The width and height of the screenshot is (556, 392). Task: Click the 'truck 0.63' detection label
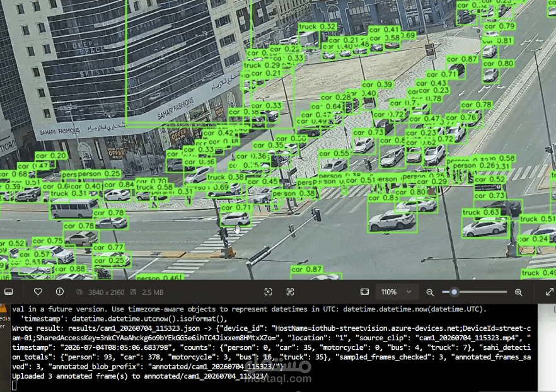tap(481, 212)
